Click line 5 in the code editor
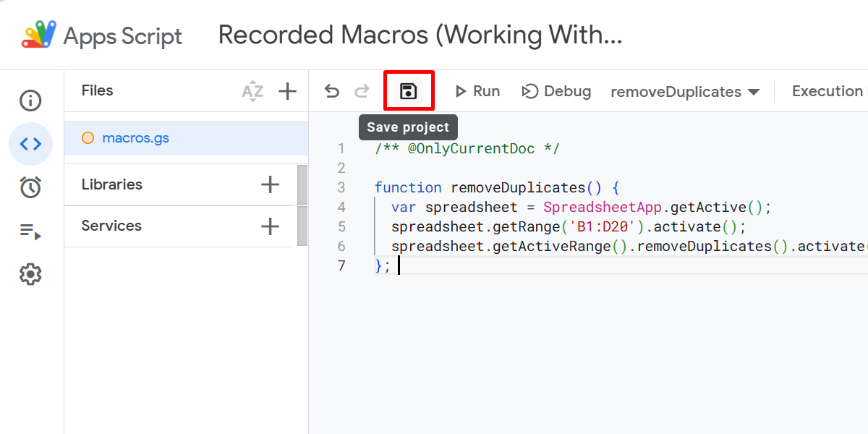The height and width of the screenshot is (434, 868). [x=506, y=226]
